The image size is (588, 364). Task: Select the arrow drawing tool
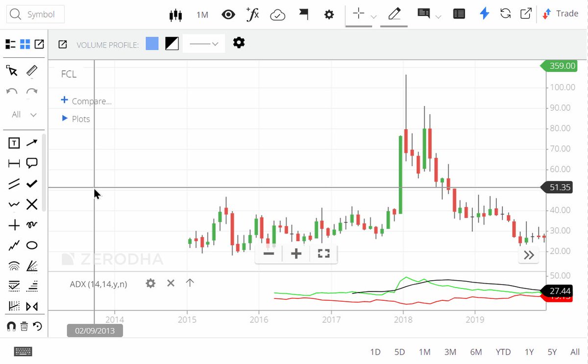tap(32, 143)
